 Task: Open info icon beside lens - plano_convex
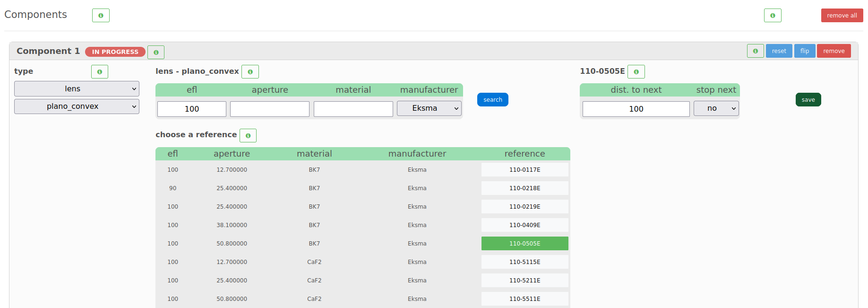click(x=250, y=71)
